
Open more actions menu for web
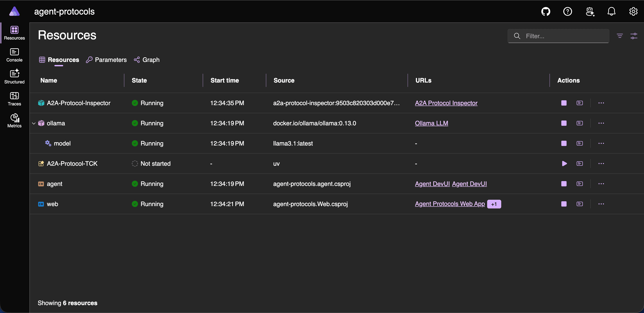point(601,204)
